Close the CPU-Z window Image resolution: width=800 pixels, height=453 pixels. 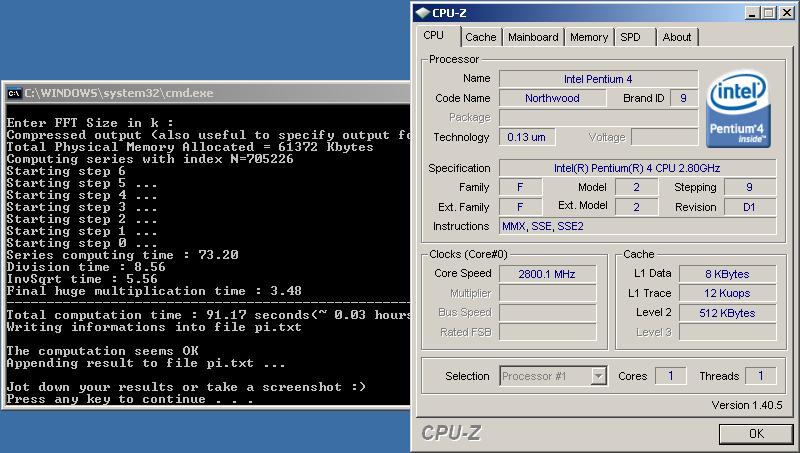coord(786,13)
